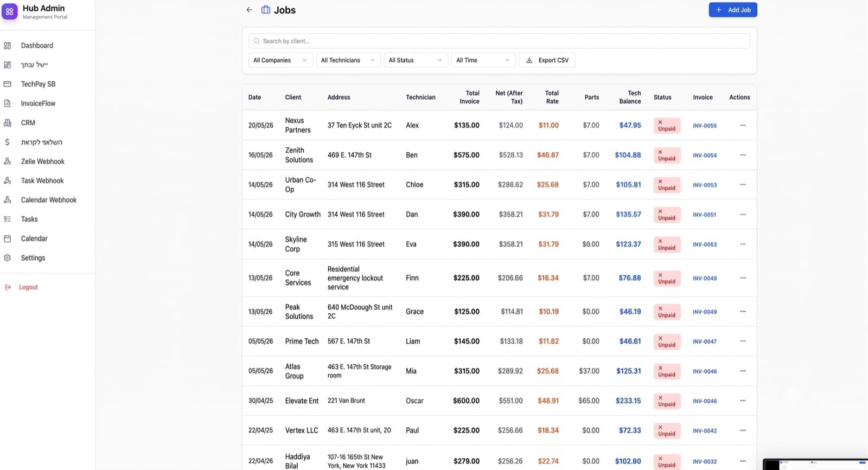
Task: Click the Hub Admin logo icon
Action: pos(9,11)
